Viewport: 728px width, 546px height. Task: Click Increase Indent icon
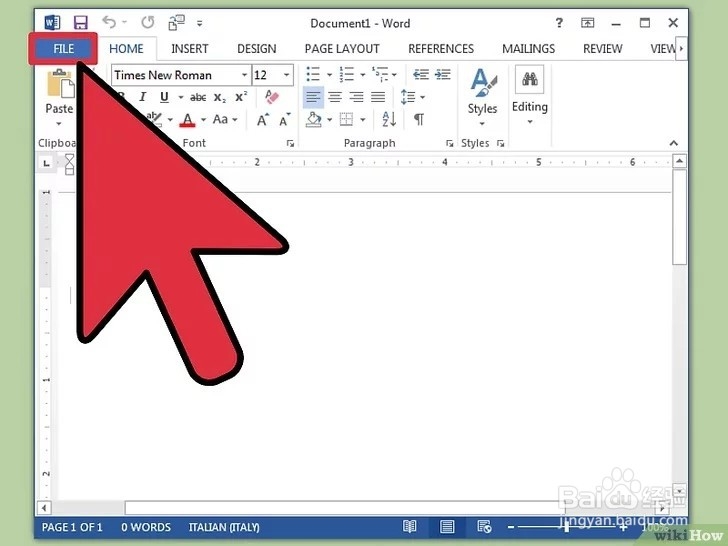tap(442, 74)
